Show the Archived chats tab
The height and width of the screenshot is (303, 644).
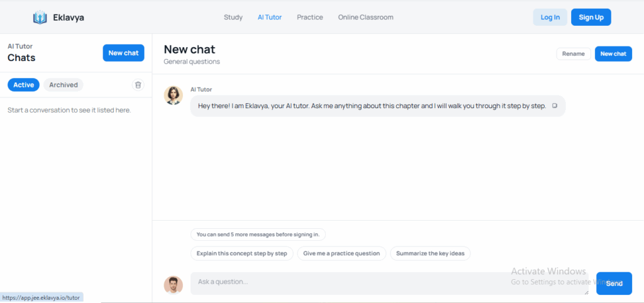[64, 85]
